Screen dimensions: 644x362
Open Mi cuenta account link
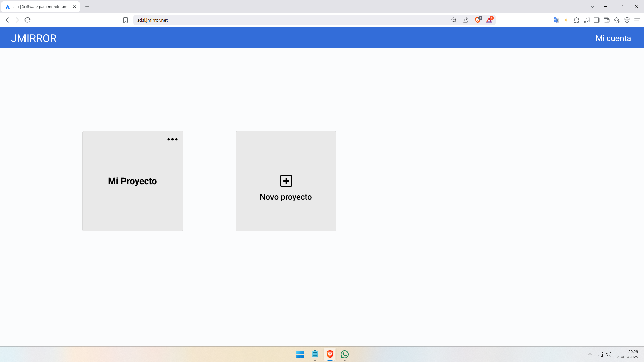613,38
